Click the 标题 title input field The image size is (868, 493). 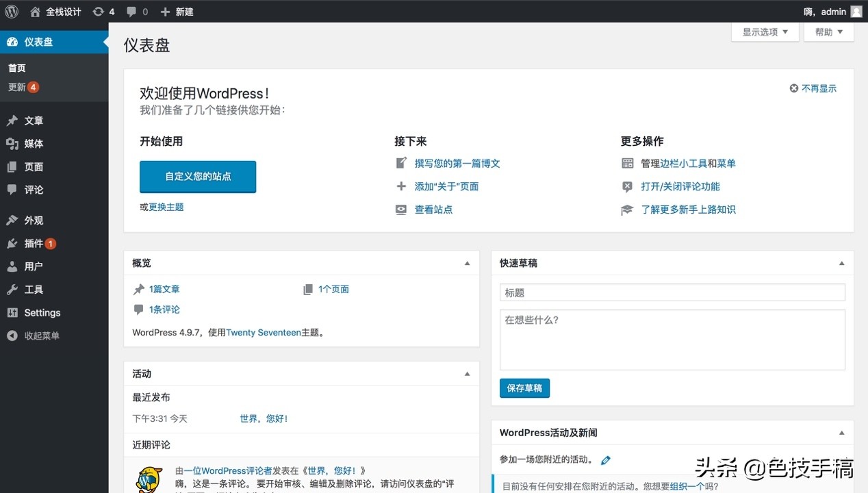672,292
